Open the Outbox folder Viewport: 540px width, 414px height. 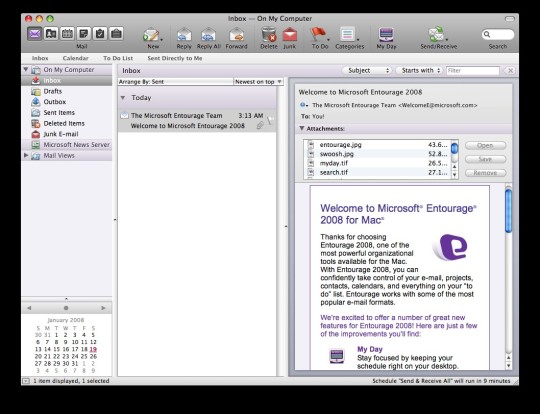(x=66, y=102)
